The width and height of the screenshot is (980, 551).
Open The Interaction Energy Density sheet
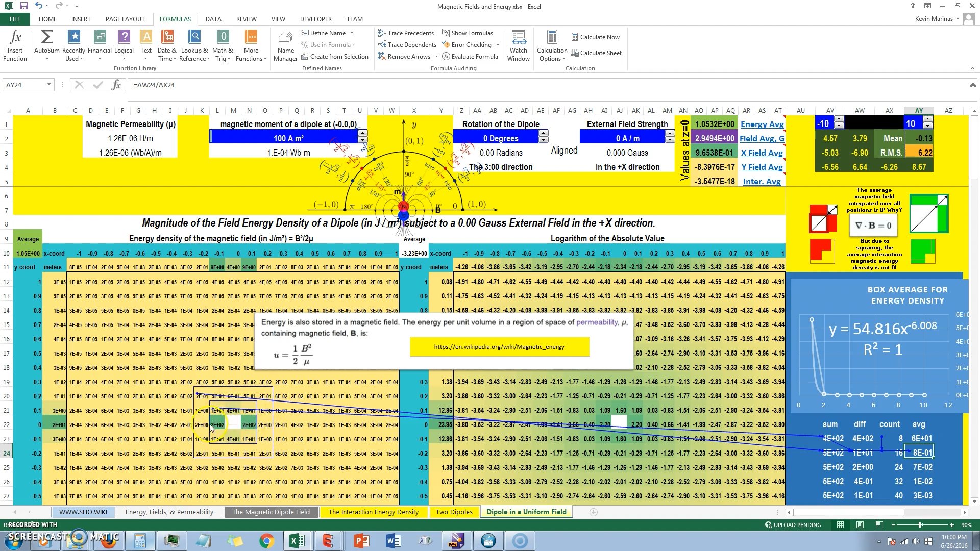373,512
